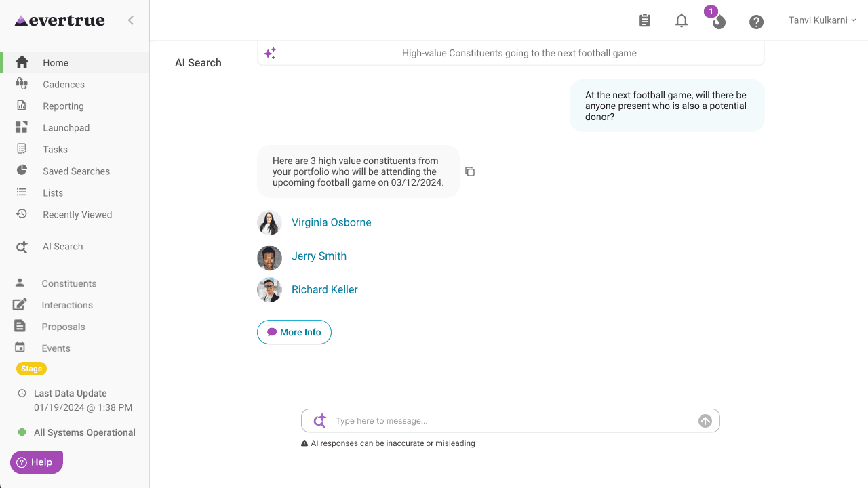Click the Tasks checklist icon

22,149
